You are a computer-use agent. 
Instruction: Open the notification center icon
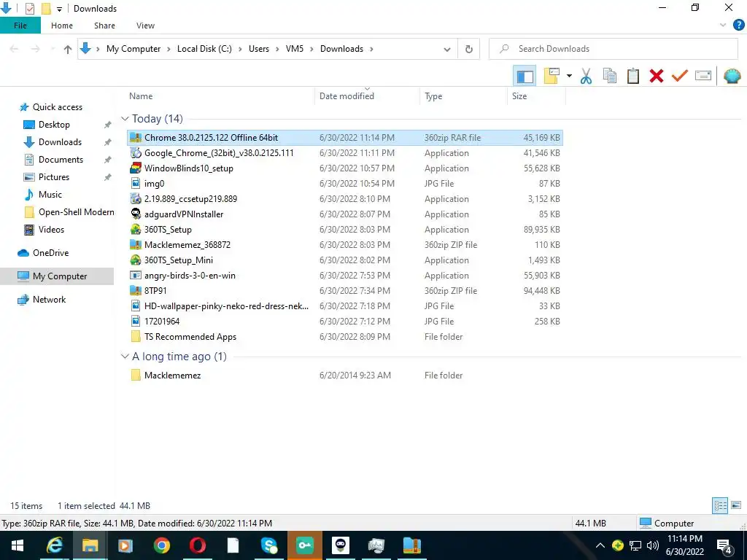coord(724,546)
